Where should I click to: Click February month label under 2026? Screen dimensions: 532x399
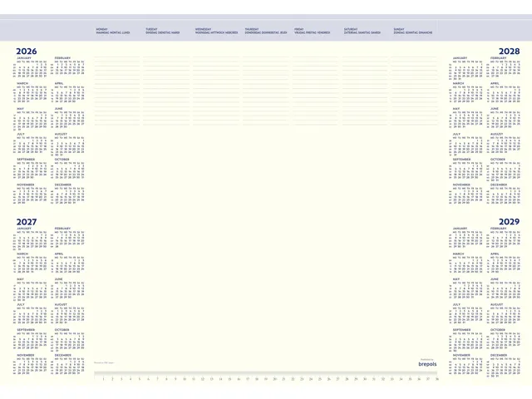click(63, 58)
